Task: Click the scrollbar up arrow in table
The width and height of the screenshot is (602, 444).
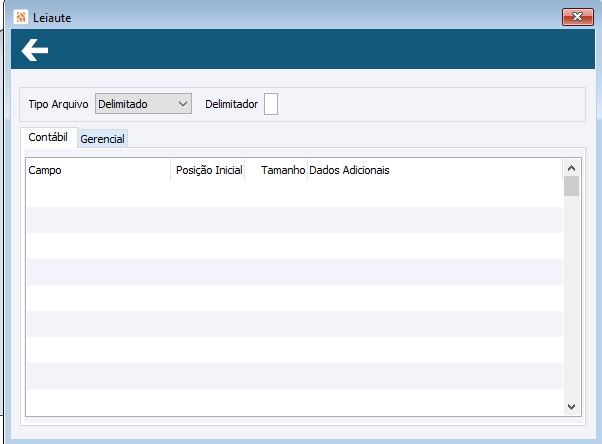Action: coord(571,168)
